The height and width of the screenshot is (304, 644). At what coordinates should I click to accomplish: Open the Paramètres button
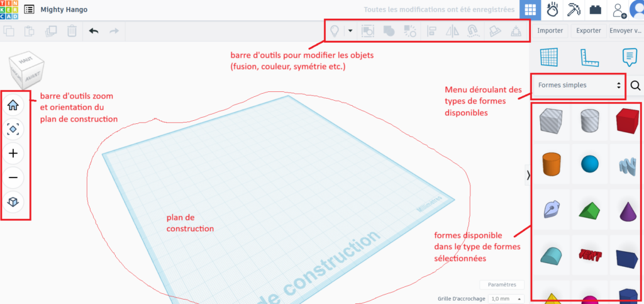tap(501, 284)
